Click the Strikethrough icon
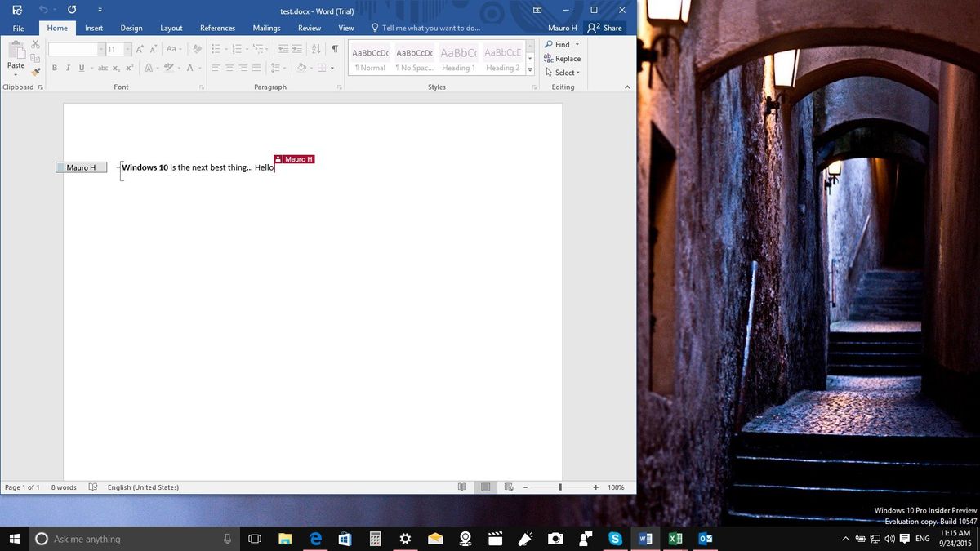The image size is (980, 551). [x=103, y=68]
